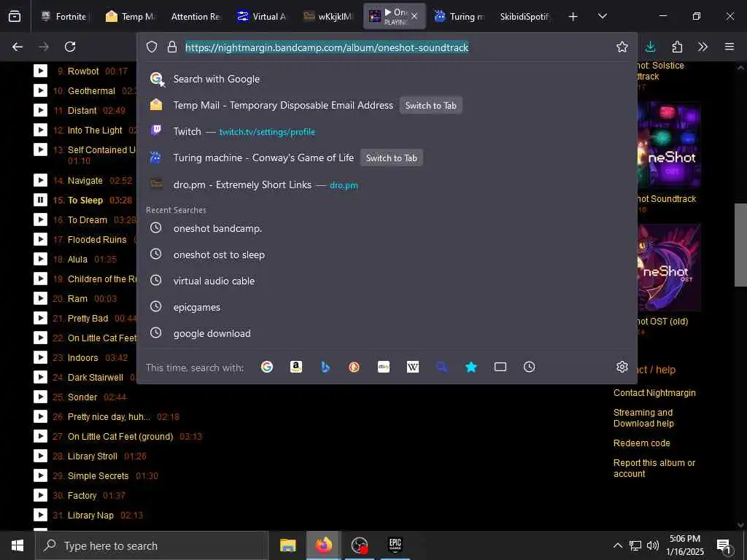
Task: Search this time with Amazon icon
Action: 296,367
